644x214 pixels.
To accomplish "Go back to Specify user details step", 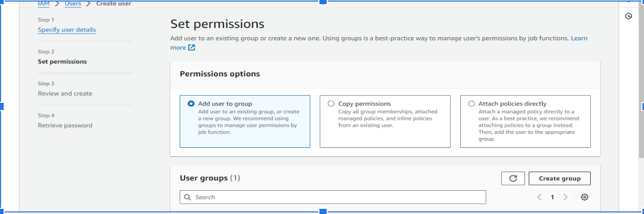I will [x=67, y=30].
